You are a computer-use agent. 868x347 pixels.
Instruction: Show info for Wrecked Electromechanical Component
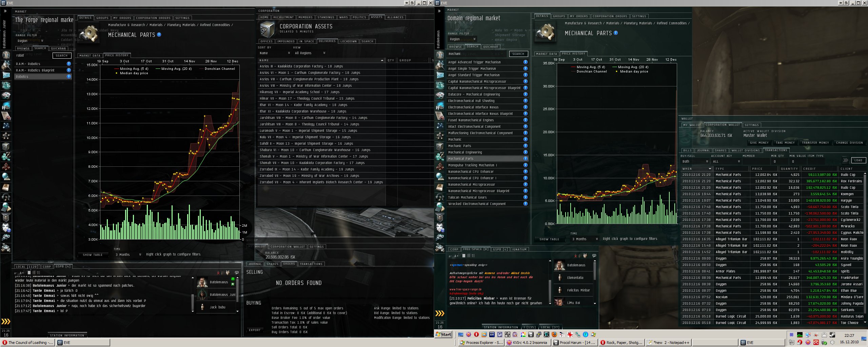(x=525, y=204)
